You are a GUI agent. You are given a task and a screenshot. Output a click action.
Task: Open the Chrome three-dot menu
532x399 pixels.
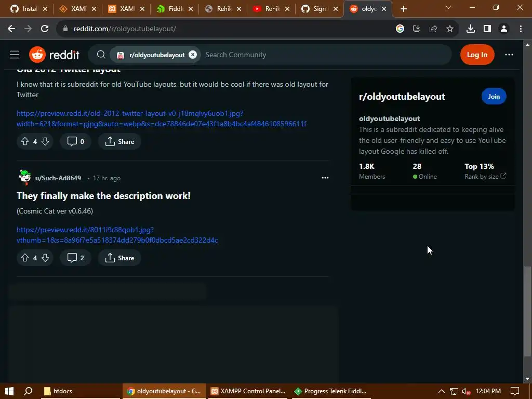point(521,29)
